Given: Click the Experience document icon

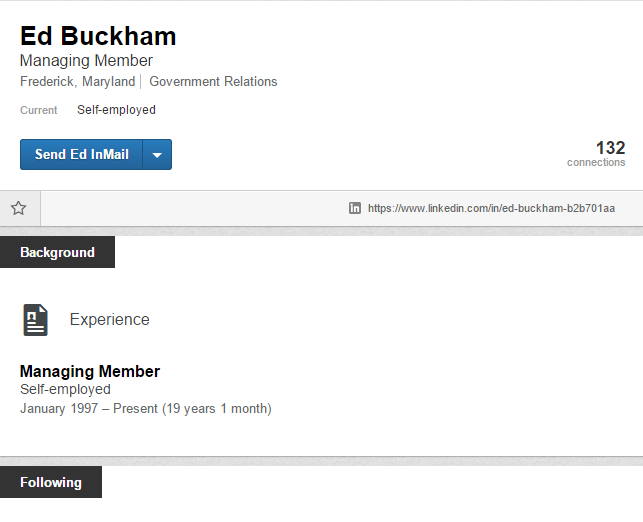Looking at the screenshot, I should click(x=36, y=320).
